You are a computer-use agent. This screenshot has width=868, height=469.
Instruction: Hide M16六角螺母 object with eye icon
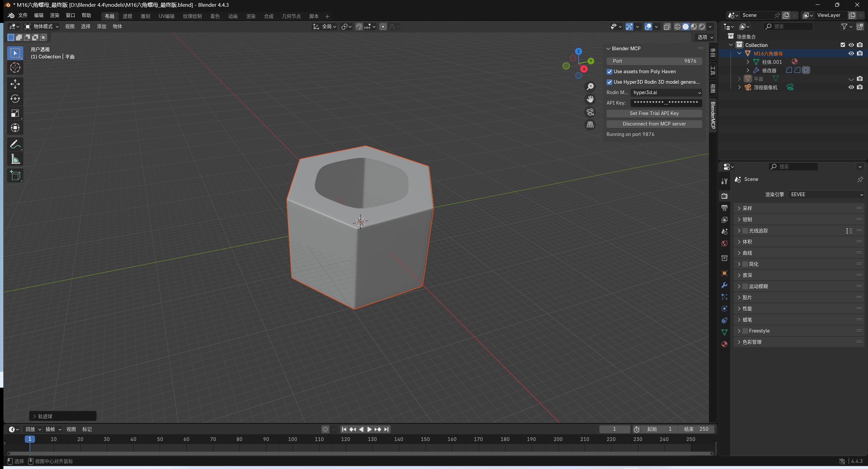851,53
